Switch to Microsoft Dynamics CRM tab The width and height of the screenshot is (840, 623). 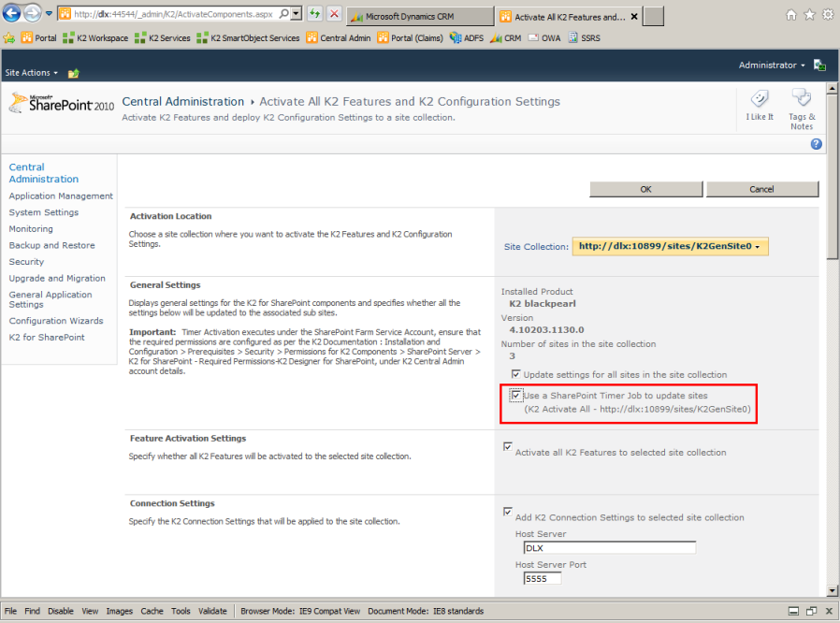coord(419,17)
